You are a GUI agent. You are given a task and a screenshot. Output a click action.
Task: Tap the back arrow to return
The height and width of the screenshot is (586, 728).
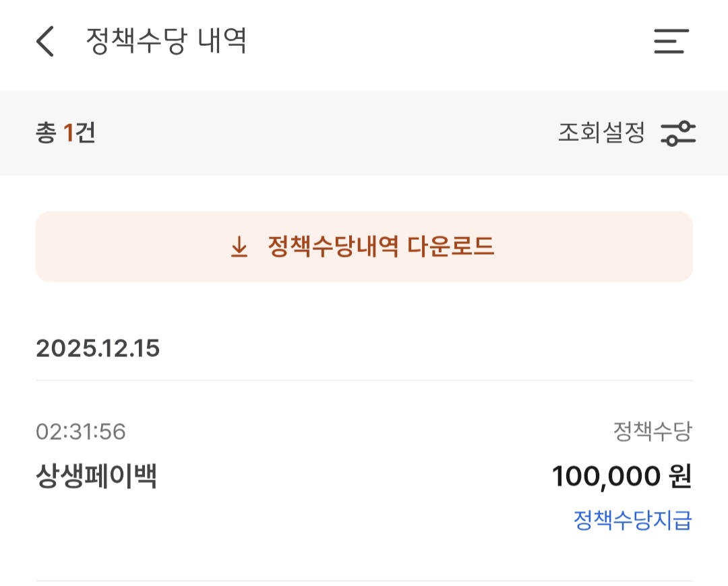(44, 42)
